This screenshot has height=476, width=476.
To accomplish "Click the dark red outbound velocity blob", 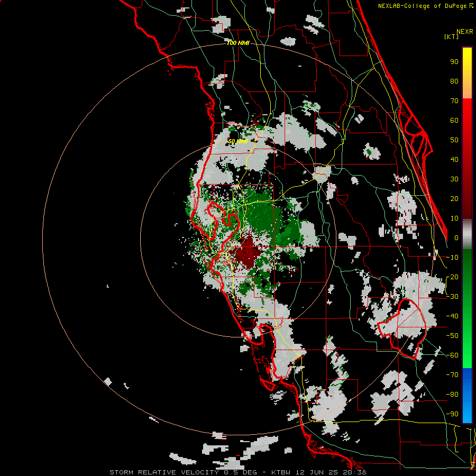I will pos(246,252).
